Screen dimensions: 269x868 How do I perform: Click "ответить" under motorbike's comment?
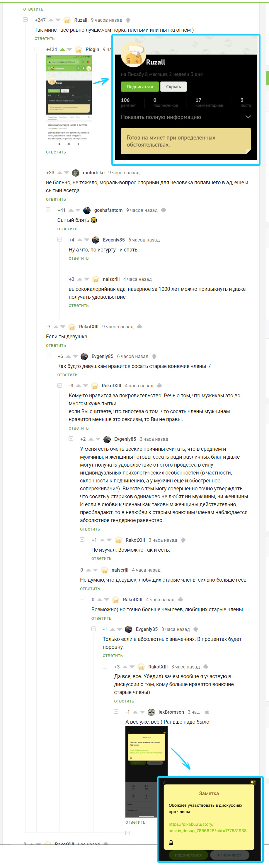(56, 199)
